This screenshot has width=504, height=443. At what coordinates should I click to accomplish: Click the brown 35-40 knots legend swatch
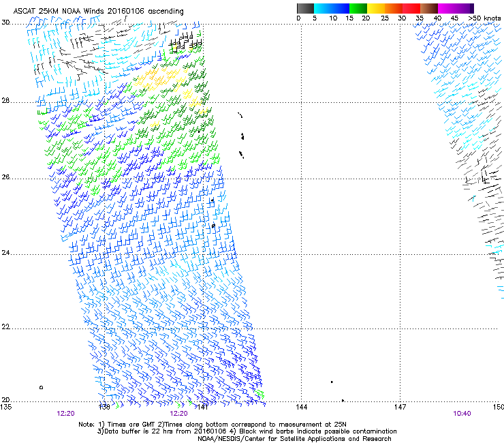pyautogui.click(x=429, y=8)
